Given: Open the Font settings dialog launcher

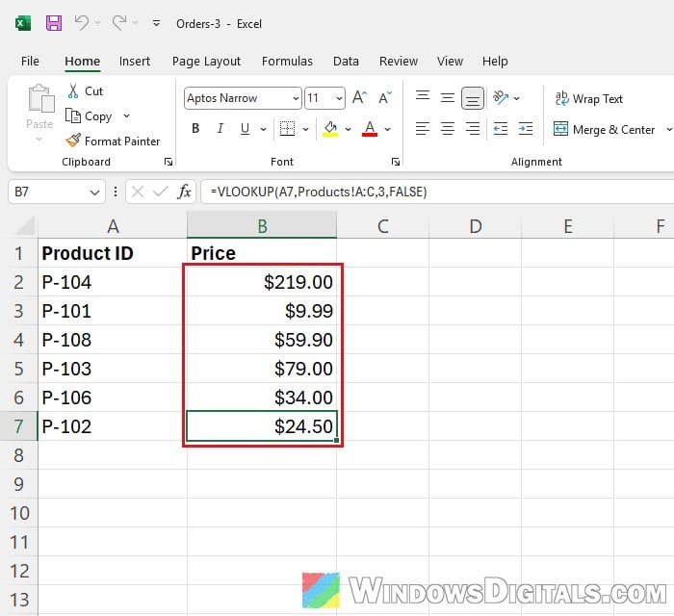Looking at the screenshot, I should (x=396, y=162).
